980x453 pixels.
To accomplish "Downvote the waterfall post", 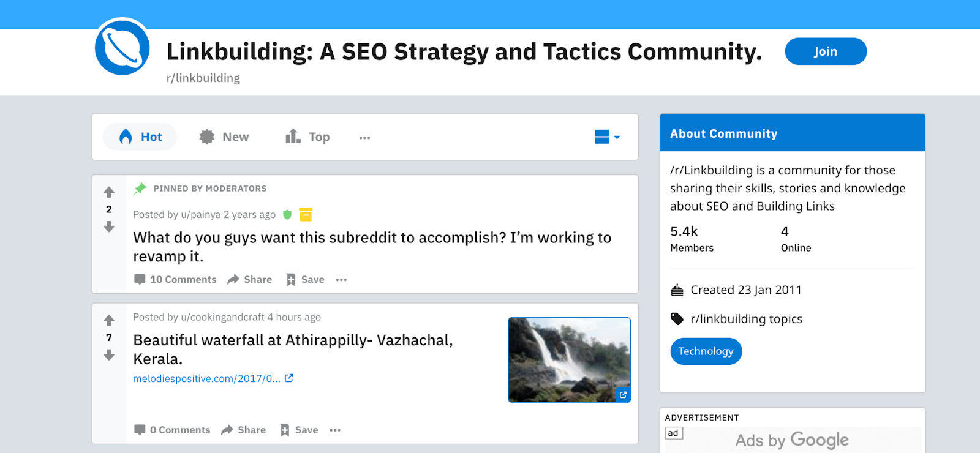I will (109, 355).
